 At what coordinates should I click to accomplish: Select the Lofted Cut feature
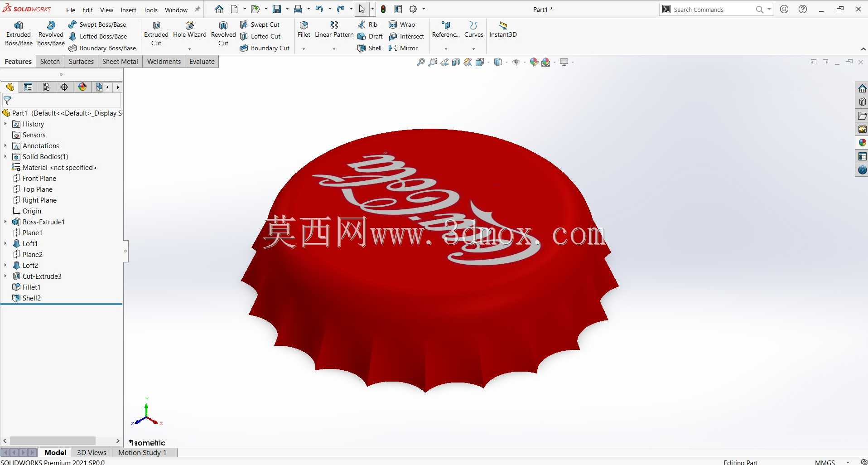260,36
